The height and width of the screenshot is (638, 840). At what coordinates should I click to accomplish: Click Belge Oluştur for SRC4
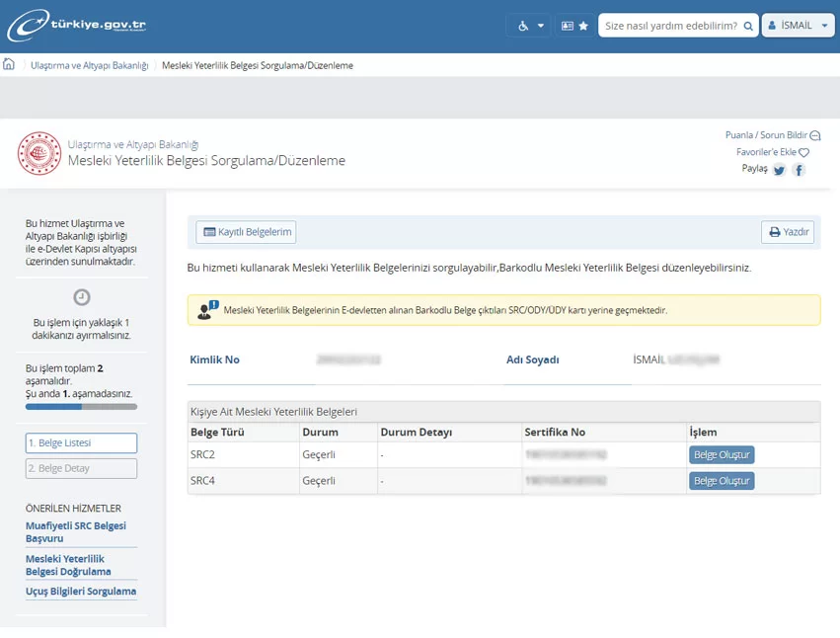722,481
